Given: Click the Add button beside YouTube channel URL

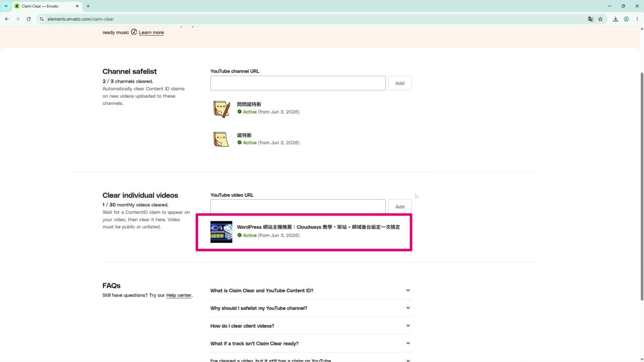Looking at the screenshot, I should click(x=400, y=83).
